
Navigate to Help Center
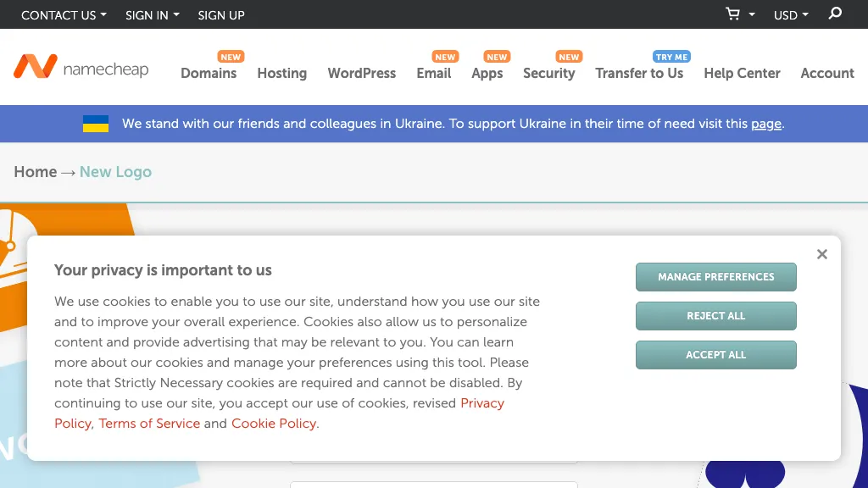point(742,74)
